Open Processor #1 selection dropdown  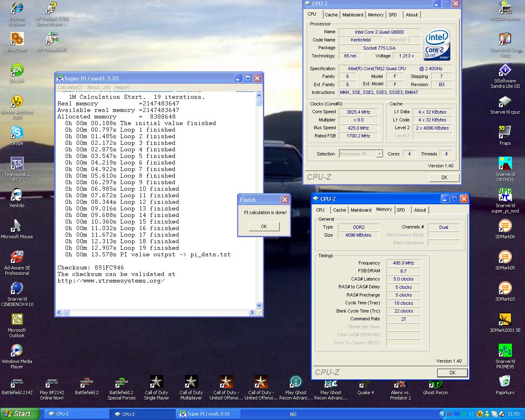pos(361,154)
